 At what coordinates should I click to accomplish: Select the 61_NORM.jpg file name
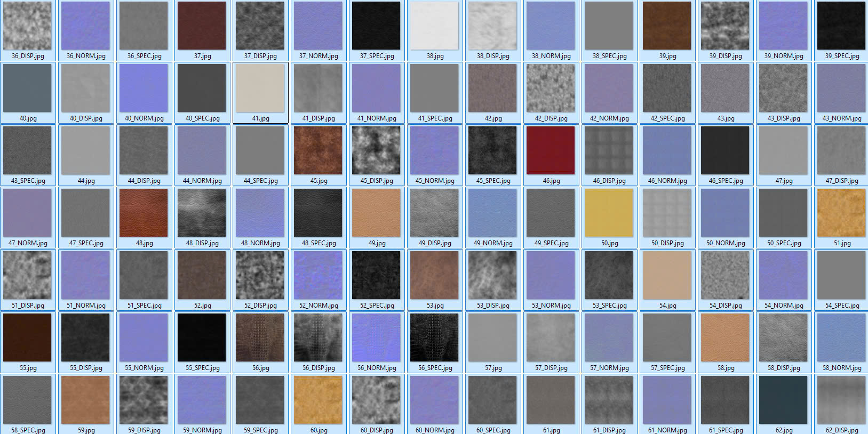(x=667, y=430)
